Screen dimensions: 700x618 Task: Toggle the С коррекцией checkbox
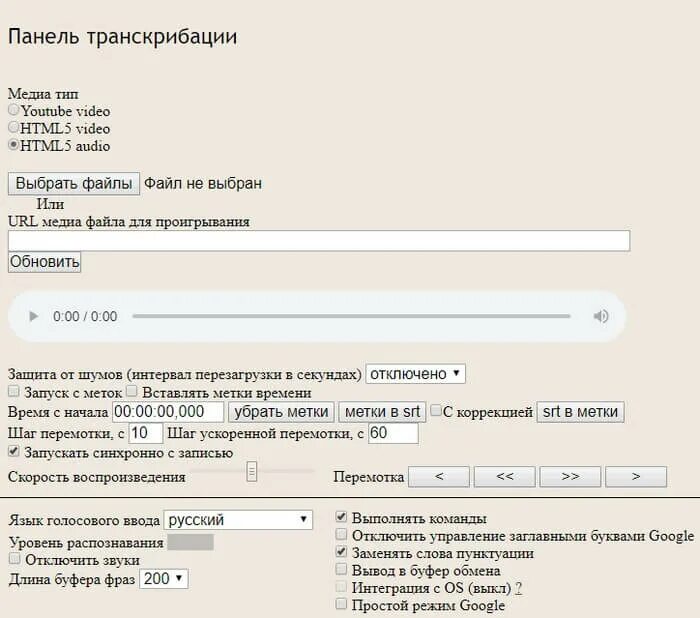436,410
